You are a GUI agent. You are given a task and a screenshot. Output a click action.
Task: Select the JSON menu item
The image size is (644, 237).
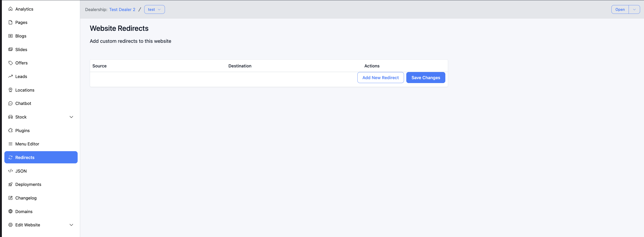click(x=41, y=171)
